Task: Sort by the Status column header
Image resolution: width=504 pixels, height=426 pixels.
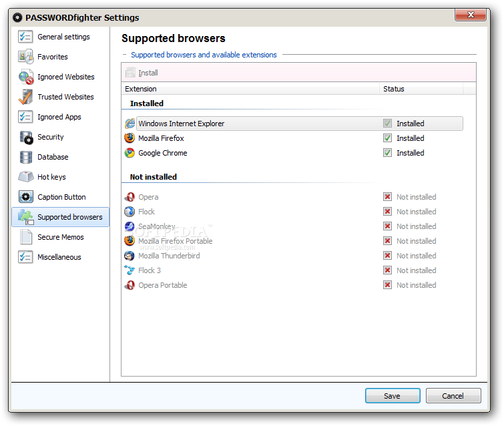Action: [421, 89]
